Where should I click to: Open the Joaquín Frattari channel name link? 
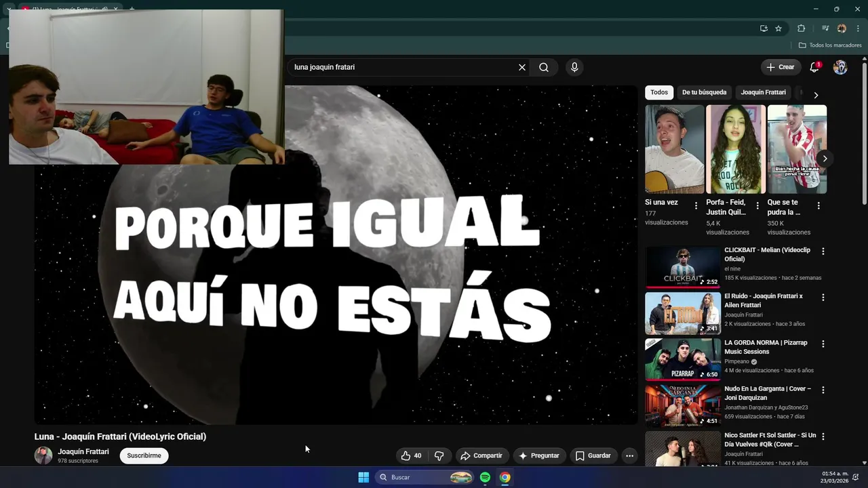coord(83,451)
